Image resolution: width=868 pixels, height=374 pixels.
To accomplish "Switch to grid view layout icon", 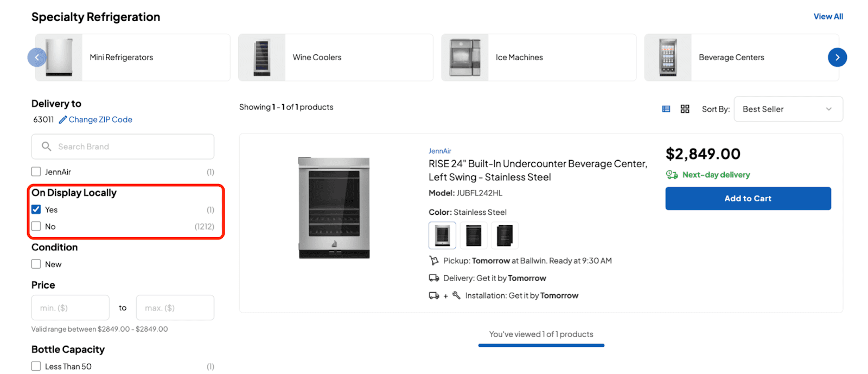I will coord(685,109).
